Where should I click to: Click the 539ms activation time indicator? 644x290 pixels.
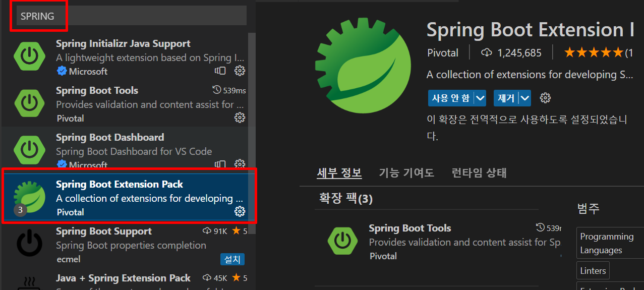[229, 90]
